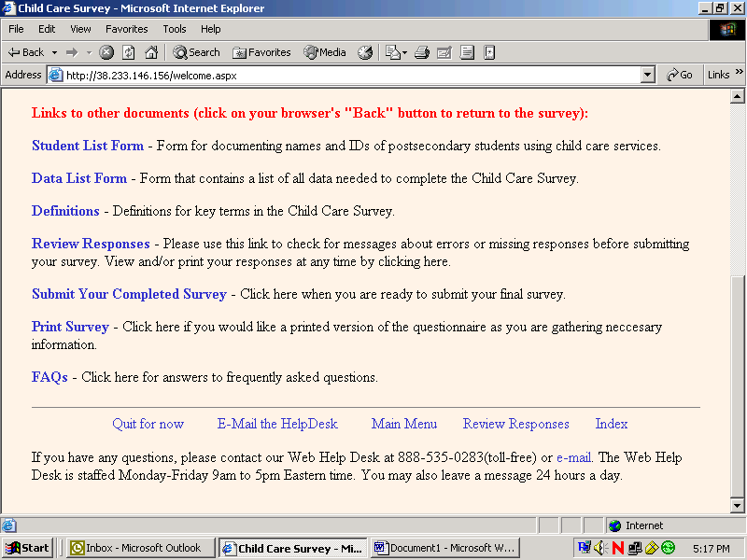Click the Stop loading toolbar icon
Screen dimensions: 747x560
tap(106, 52)
